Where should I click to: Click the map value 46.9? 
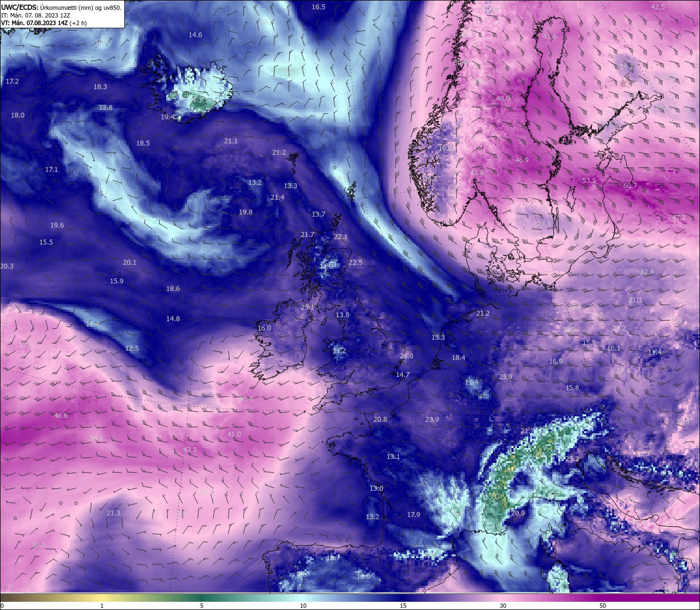tap(522, 160)
